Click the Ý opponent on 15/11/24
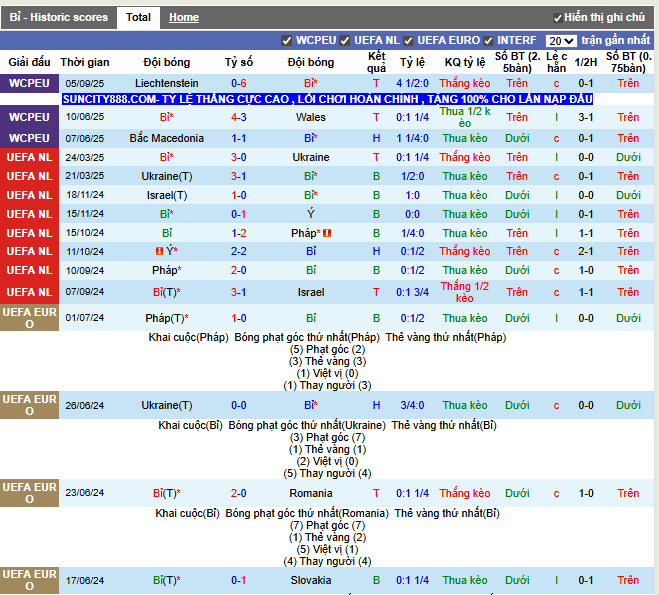 pyautogui.click(x=311, y=214)
